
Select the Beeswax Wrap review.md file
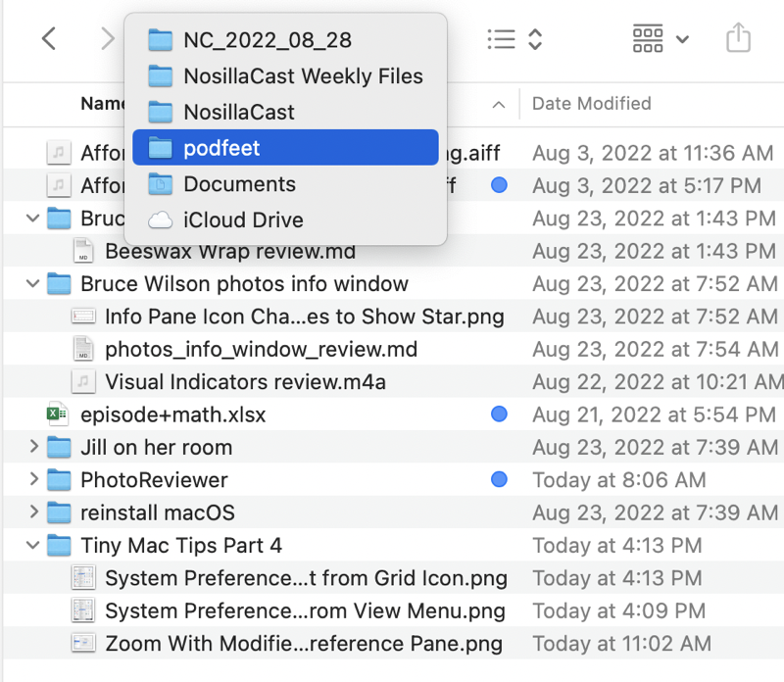click(229, 251)
